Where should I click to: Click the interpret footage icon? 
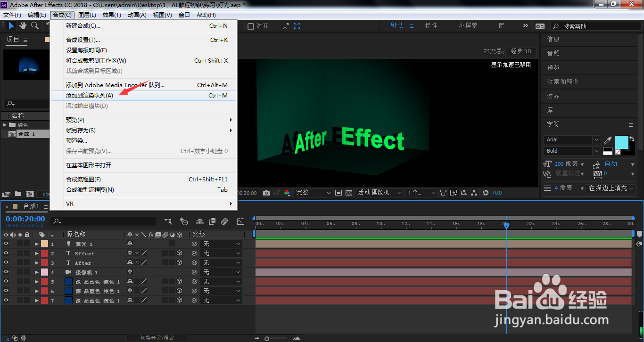[7, 194]
